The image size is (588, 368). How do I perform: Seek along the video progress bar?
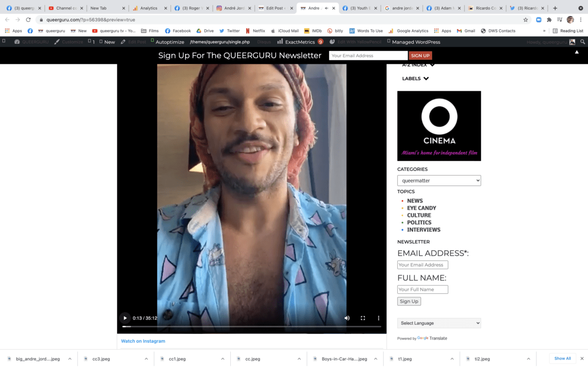pyautogui.click(x=251, y=326)
